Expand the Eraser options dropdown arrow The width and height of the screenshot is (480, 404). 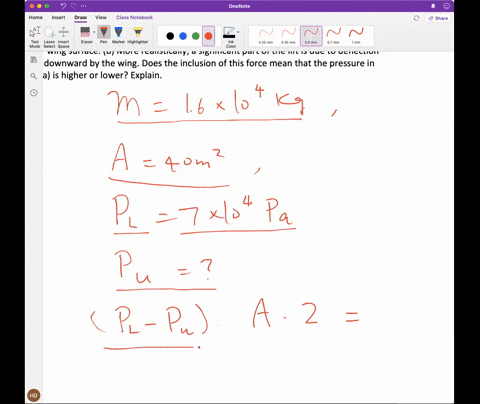94,32
